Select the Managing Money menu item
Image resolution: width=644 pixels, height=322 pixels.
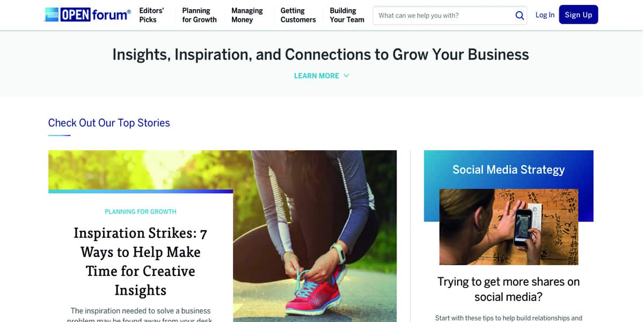[x=247, y=15]
